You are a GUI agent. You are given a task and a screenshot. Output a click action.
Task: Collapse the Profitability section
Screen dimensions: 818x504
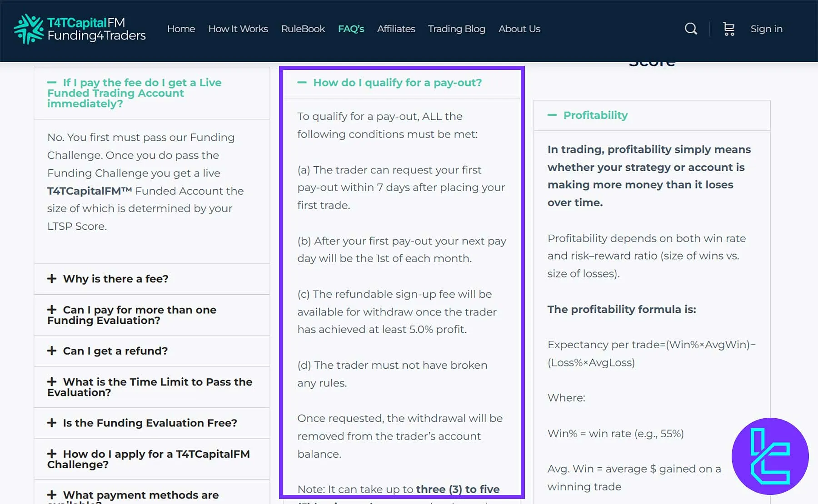(x=595, y=115)
